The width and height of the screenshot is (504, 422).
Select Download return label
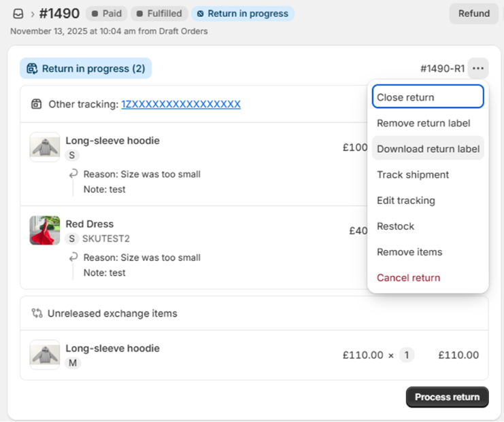(428, 149)
